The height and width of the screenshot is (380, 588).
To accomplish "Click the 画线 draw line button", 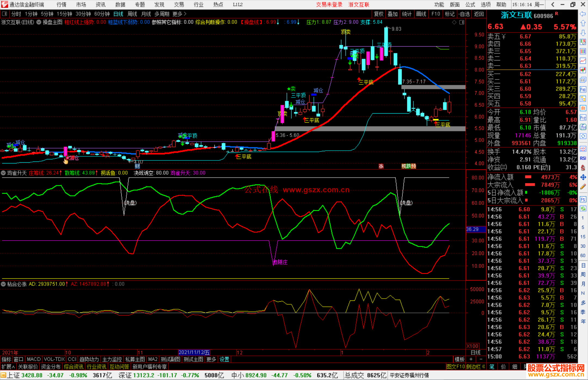I will click(x=421, y=14).
